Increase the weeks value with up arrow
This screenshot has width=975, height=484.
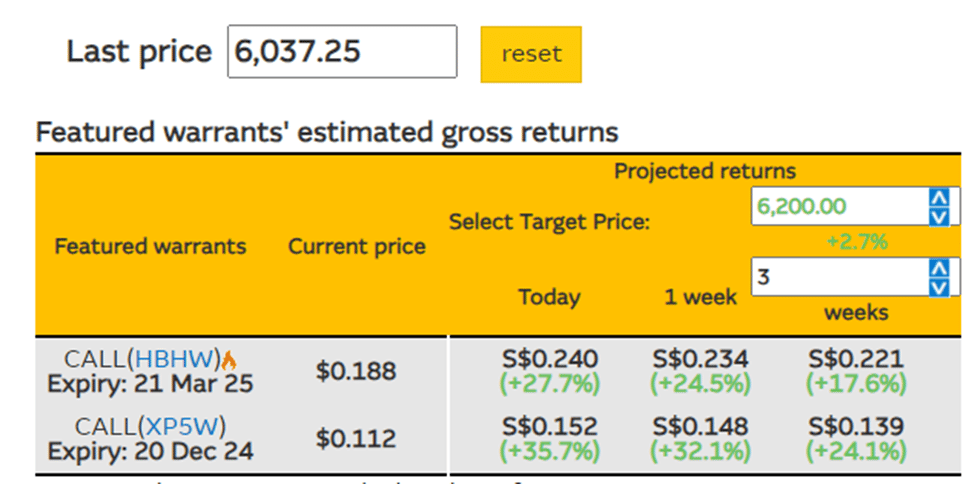pos(938,268)
